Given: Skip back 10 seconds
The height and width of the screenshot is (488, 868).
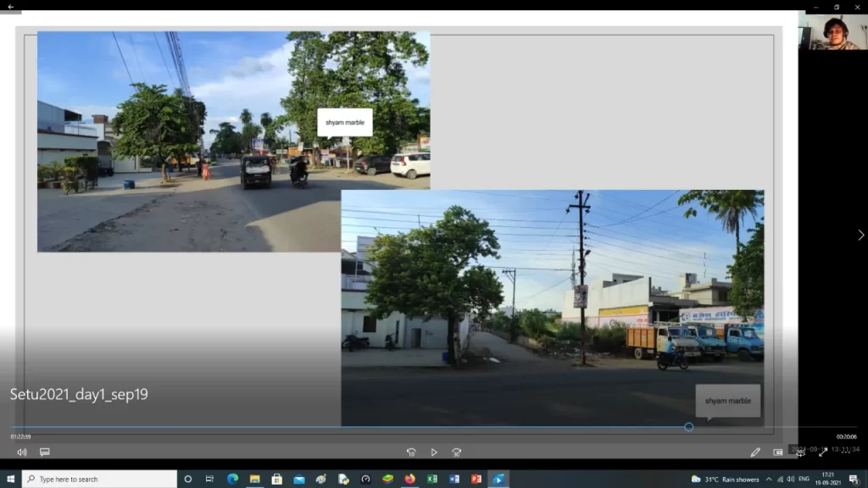Looking at the screenshot, I should 411,452.
